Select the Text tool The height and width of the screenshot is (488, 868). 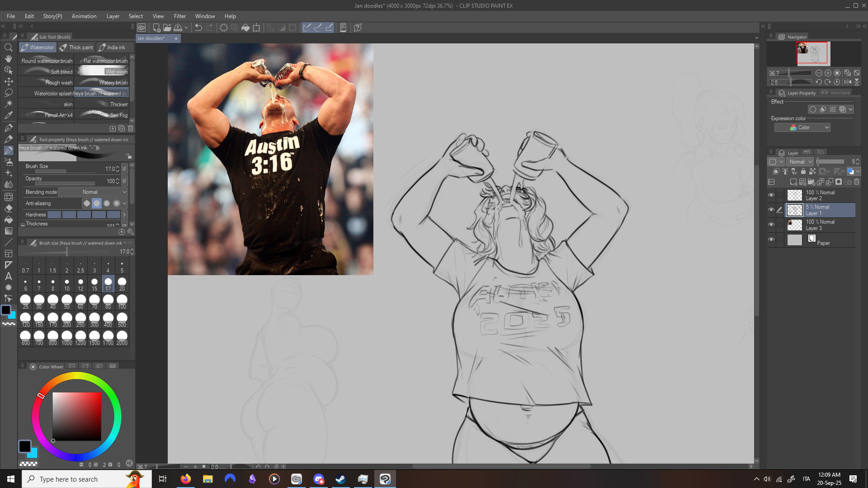pyautogui.click(x=8, y=276)
